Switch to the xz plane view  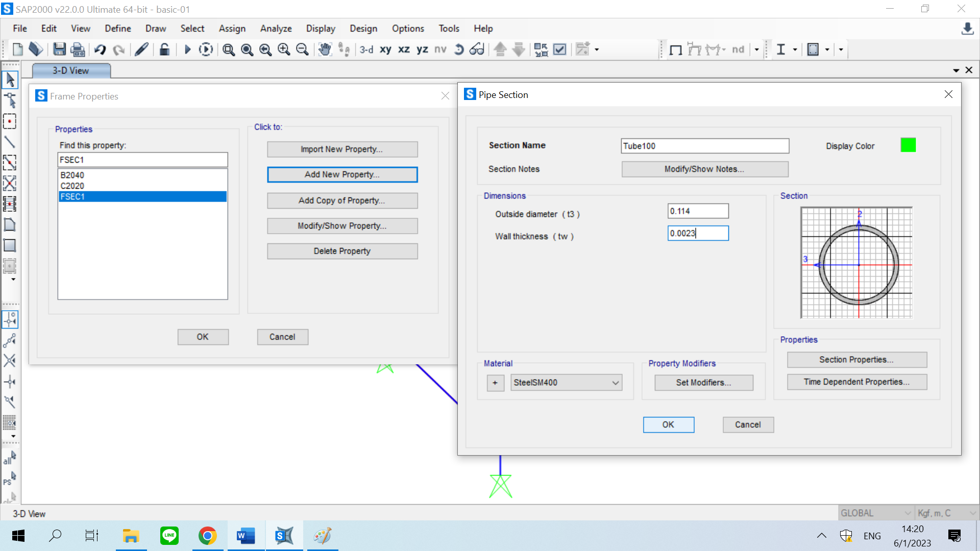[404, 49]
